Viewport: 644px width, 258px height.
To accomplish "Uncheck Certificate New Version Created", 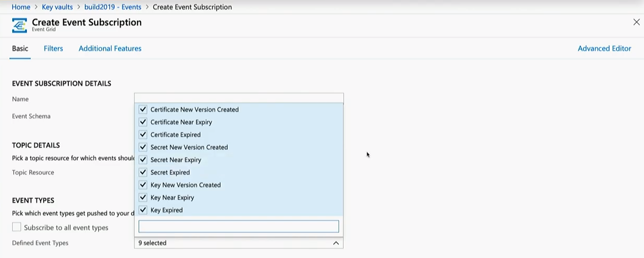I will 143,110.
